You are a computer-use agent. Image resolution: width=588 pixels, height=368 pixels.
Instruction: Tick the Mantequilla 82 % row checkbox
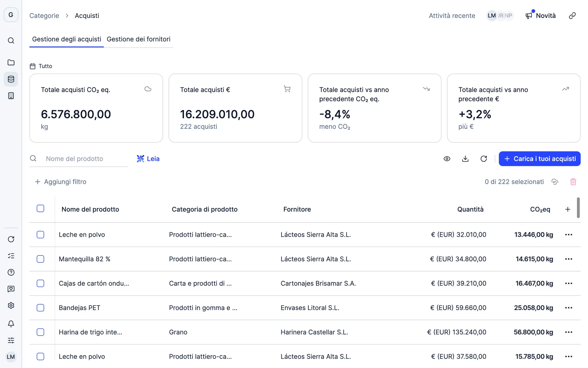[41, 259]
